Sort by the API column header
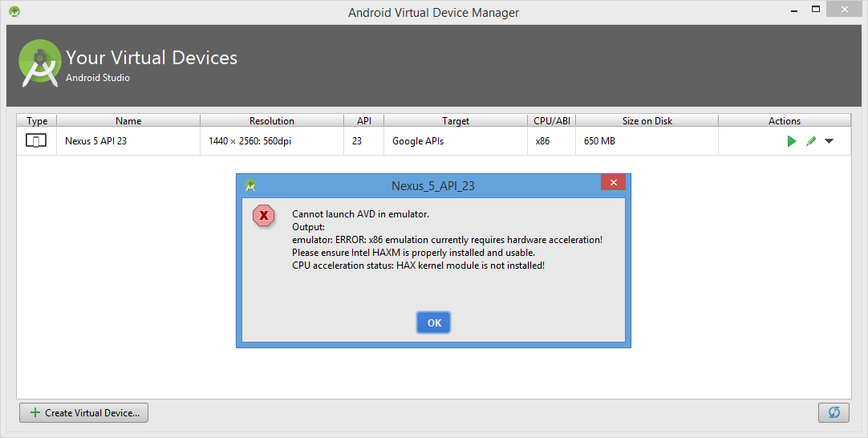868x438 pixels. pos(363,120)
